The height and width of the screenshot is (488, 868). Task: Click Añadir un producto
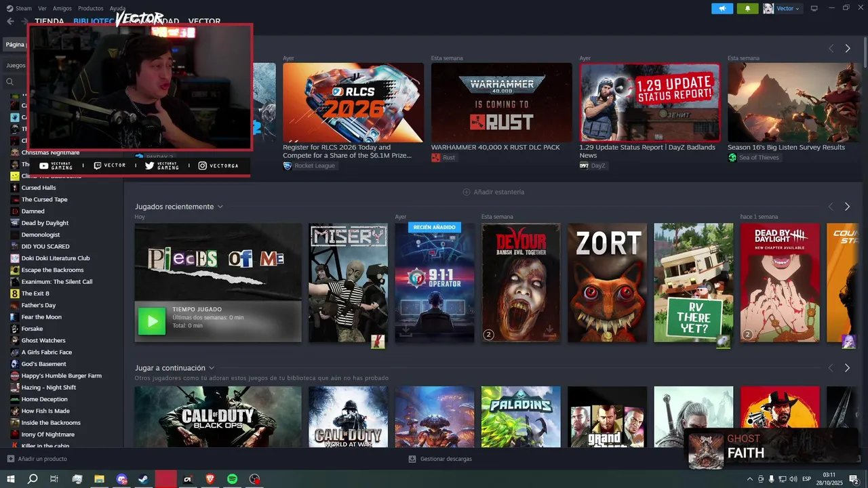[x=37, y=459]
